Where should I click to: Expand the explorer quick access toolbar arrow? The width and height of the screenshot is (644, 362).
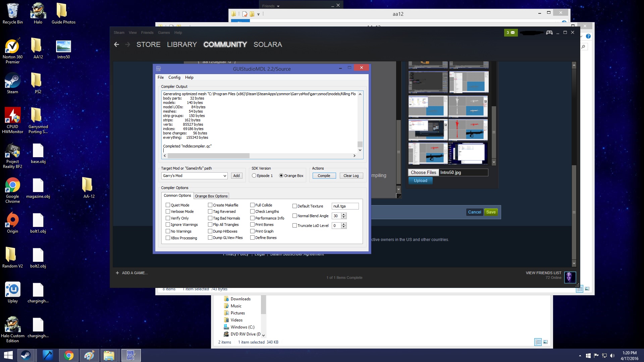[x=258, y=14]
